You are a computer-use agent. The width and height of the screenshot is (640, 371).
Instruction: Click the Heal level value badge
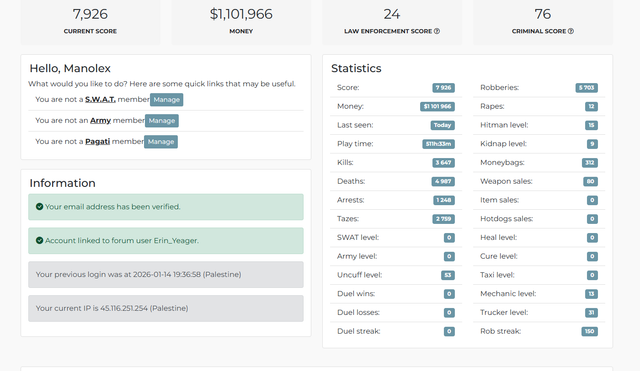592,238
